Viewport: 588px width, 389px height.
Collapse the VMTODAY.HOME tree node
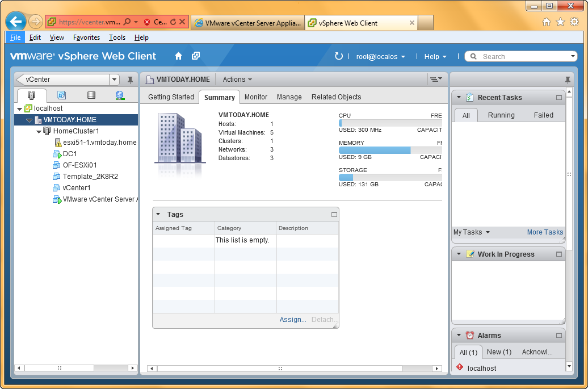click(30, 120)
